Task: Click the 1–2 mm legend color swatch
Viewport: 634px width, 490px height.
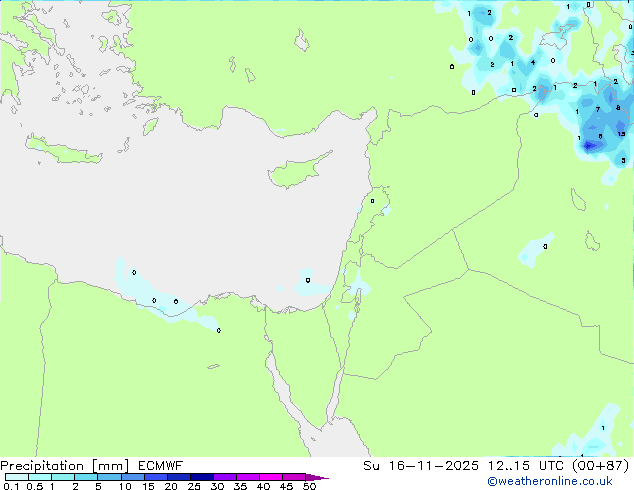Action: pos(63,477)
